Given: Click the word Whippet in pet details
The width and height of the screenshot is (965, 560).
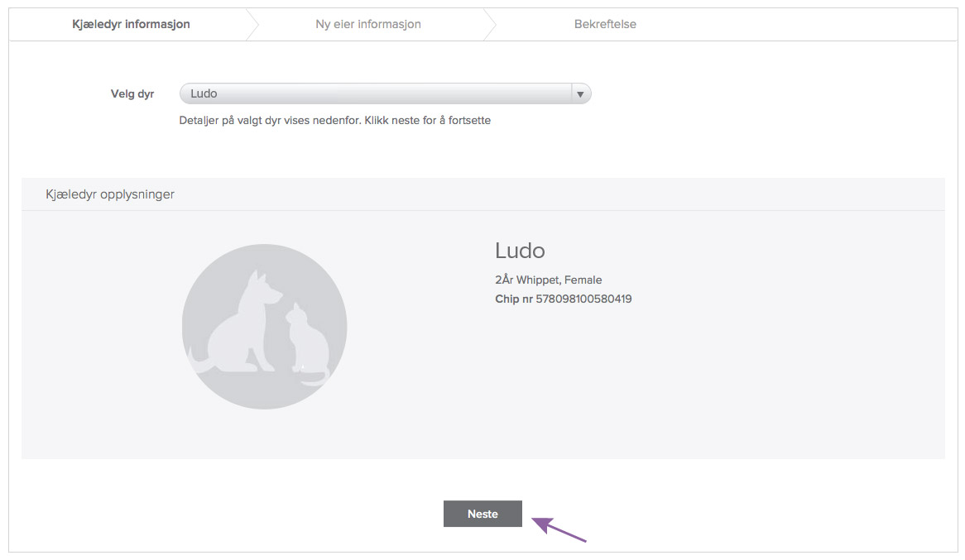Looking at the screenshot, I should click(537, 280).
